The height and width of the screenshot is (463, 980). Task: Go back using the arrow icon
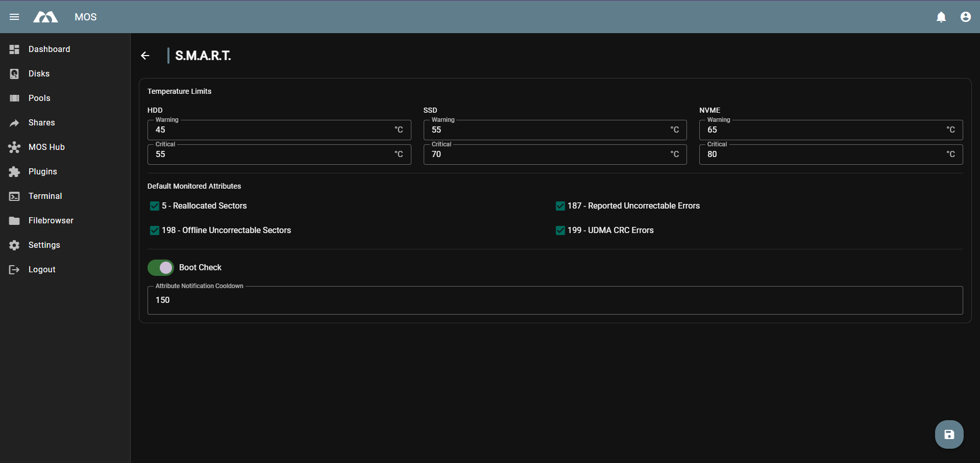coord(145,56)
